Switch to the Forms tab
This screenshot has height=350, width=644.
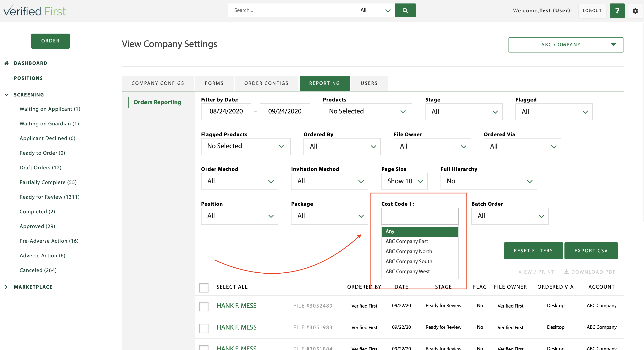pyautogui.click(x=214, y=83)
